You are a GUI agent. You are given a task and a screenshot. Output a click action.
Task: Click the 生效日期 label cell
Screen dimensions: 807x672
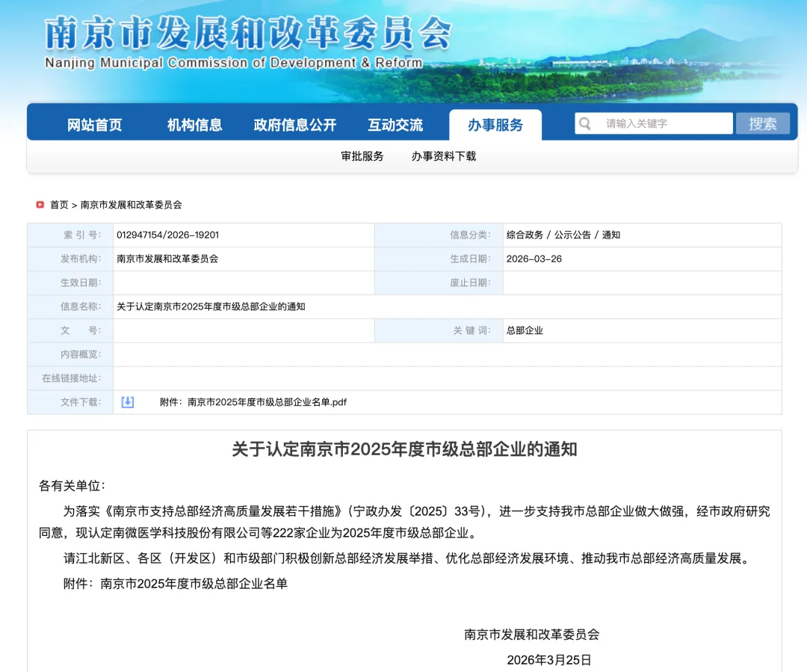click(70, 283)
